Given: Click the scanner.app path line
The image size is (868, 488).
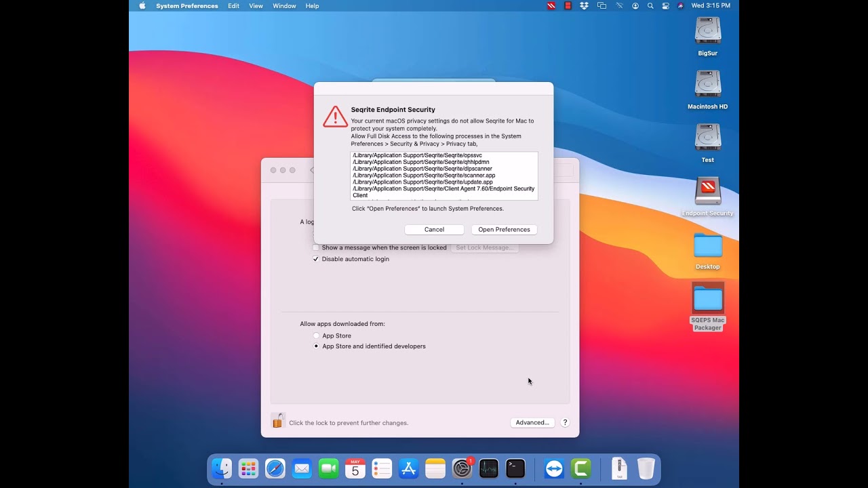Looking at the screenshot, I should tap(424, 176).
